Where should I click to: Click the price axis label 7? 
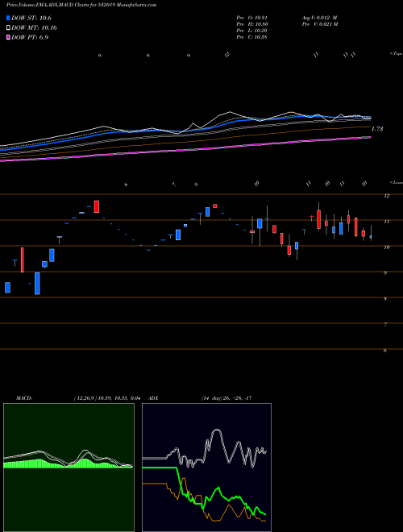[385, 325]
